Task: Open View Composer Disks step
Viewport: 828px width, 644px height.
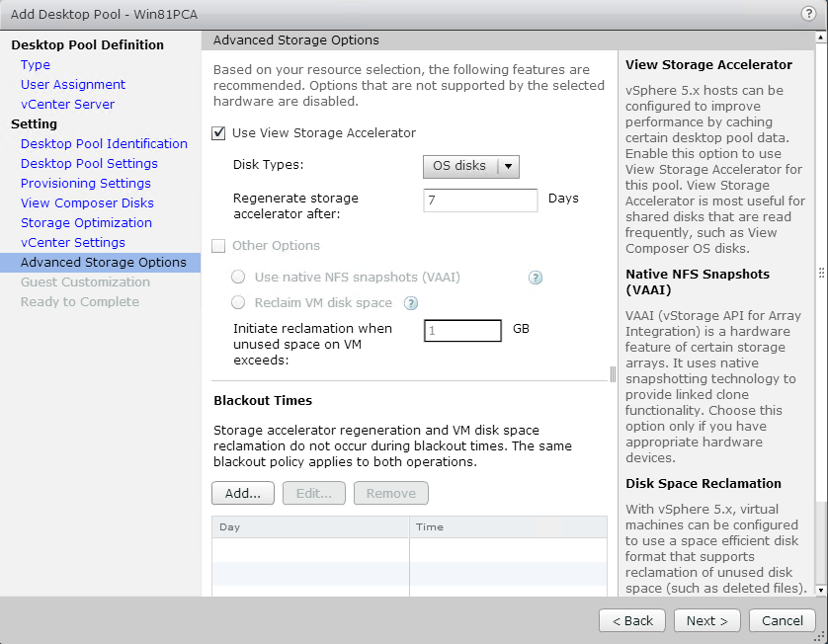Action: 87,203
